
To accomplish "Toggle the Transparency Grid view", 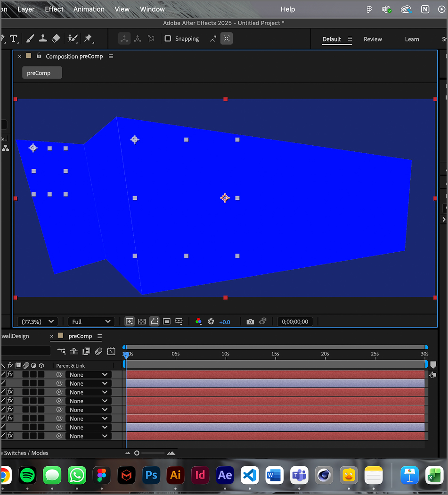I will point(142,321).
